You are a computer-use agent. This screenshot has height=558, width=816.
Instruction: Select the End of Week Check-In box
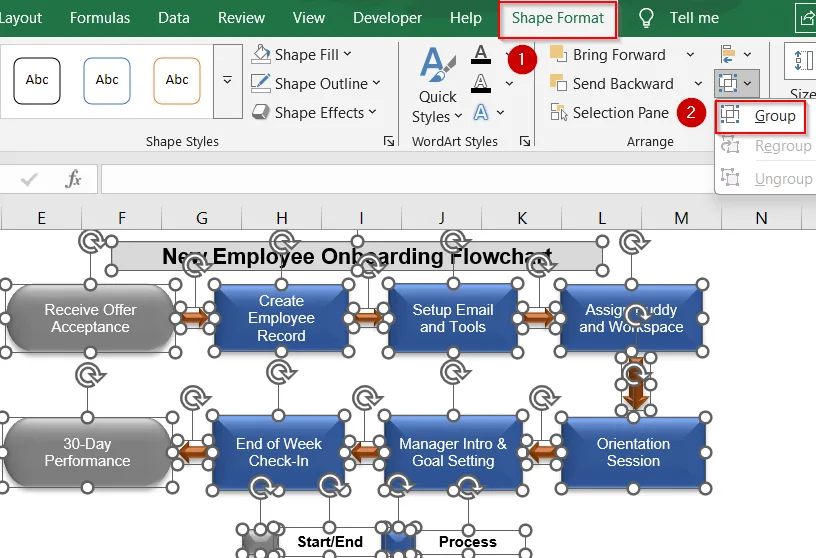point(278,452)
